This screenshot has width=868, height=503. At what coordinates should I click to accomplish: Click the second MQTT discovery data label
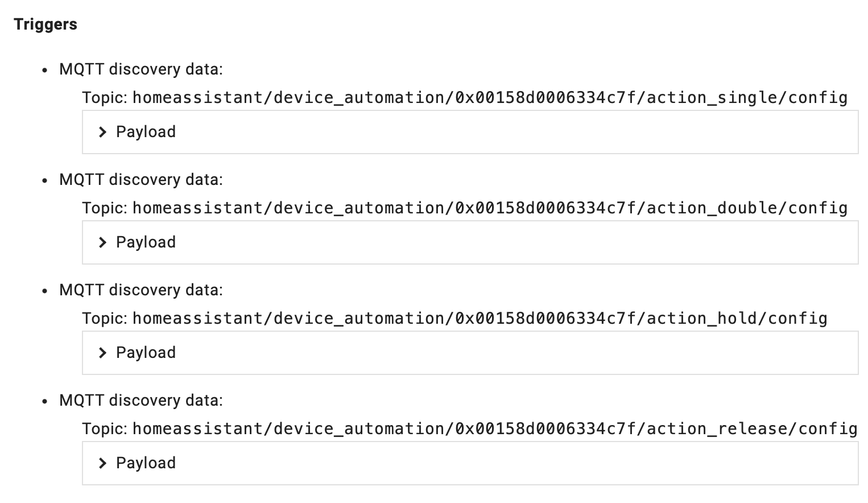pyautogui.click(x=141, y=180)
